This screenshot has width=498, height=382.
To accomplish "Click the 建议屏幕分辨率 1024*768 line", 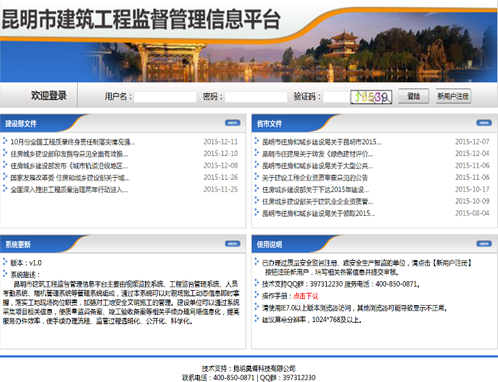I will (x=312, y=320).
